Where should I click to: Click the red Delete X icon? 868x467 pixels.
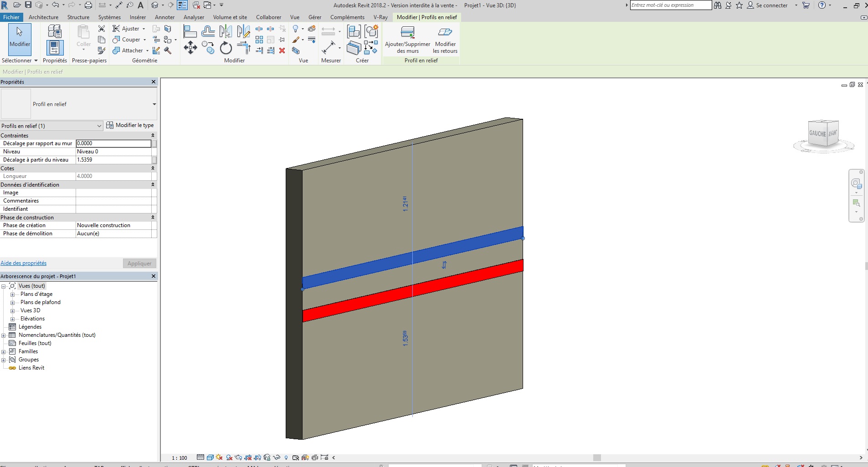point(282,51)
